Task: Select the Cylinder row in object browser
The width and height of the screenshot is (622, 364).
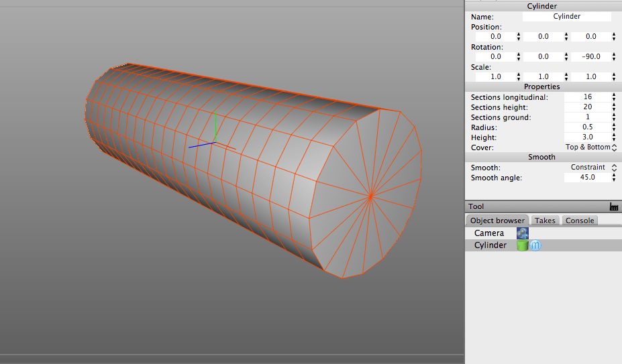Action: [490, 245]
